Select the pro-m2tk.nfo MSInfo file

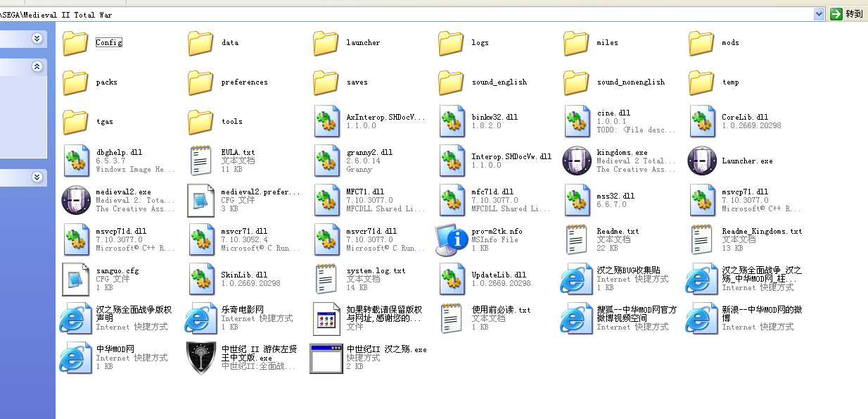(451, 239)
